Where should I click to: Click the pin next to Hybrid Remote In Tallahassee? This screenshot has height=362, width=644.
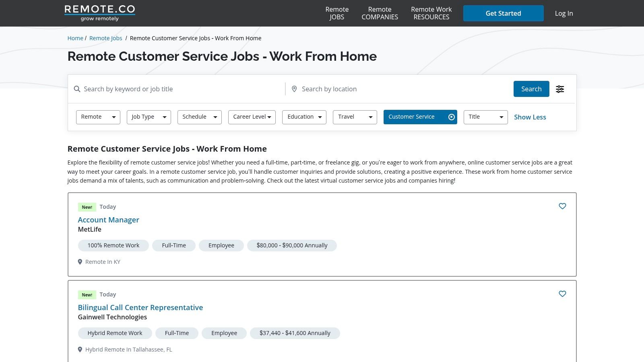tap(80, 349)
